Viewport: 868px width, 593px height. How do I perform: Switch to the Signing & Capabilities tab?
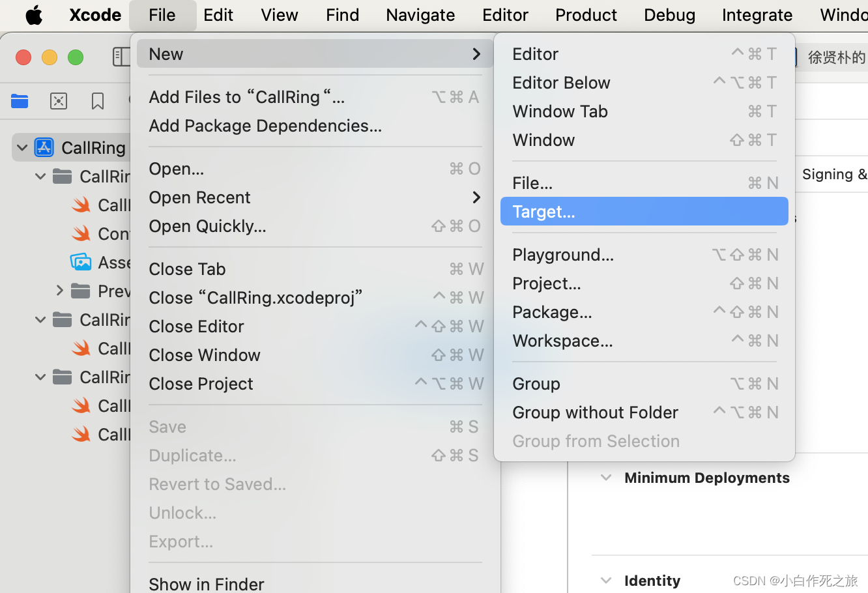pyautogui.click(x=834, y=174)
